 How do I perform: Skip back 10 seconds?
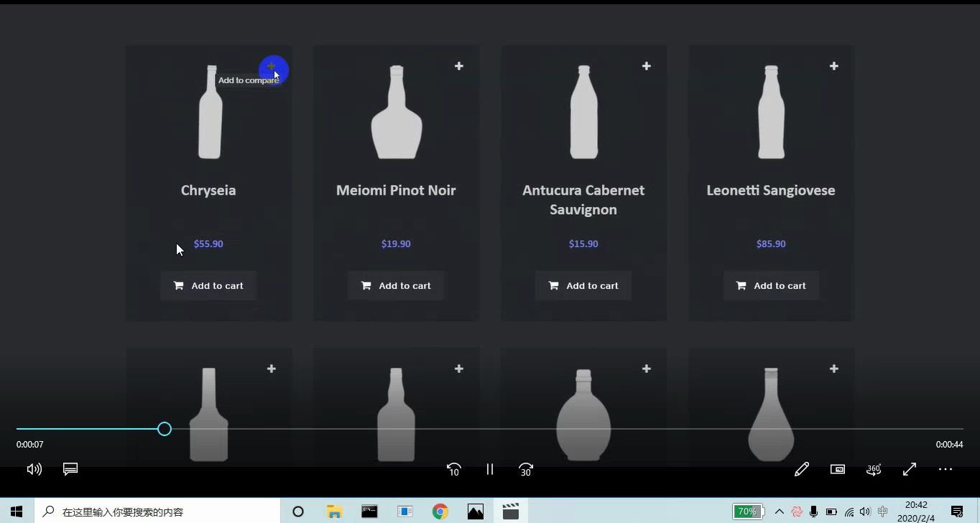coord(453,469)
